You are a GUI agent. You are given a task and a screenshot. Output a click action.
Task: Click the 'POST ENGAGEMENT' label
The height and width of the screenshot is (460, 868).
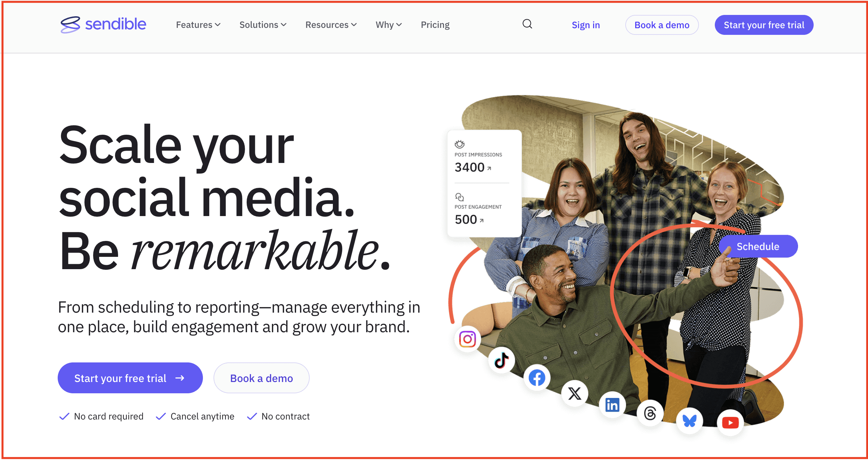[x=478, y=207]
